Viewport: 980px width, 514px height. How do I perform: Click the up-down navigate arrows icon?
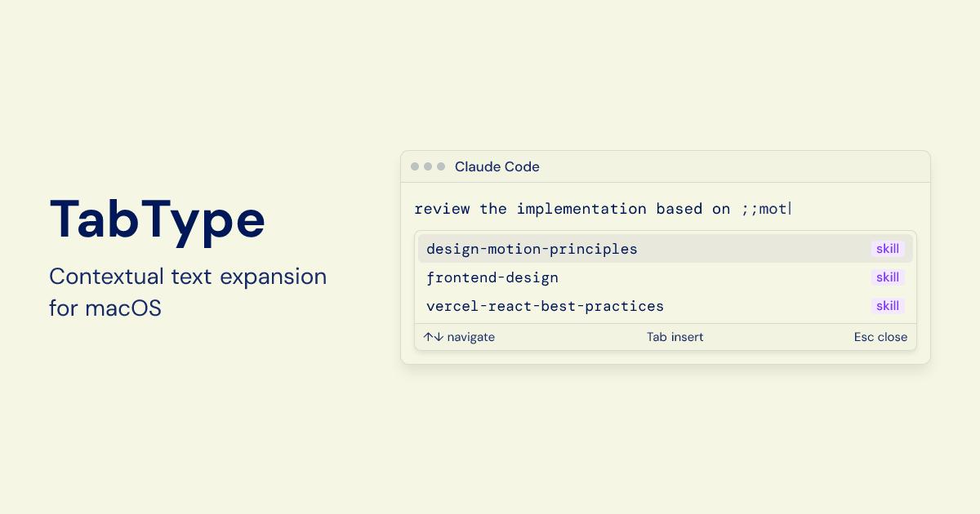(x=432, y=336)
